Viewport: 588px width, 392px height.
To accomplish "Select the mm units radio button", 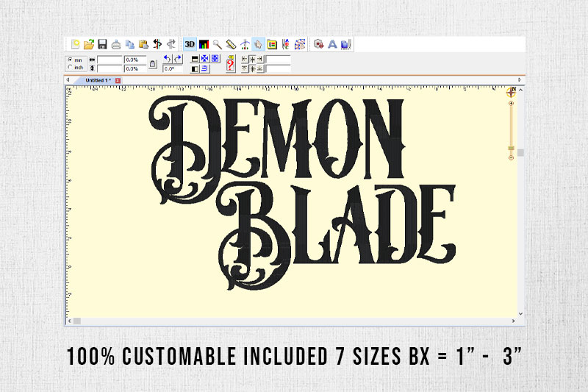I will click(70, 60).
